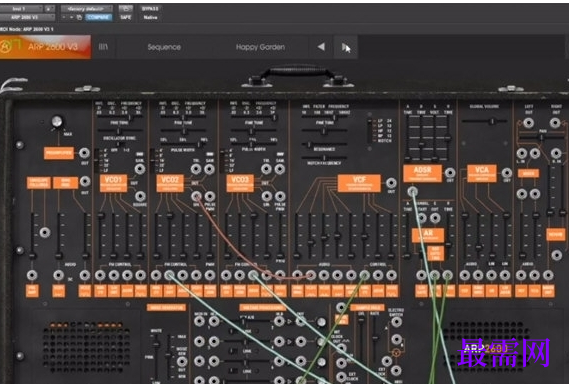Click the VCO2 SINE jack with the brown cable
569x384 pixels.
click(x=196, y=196)
